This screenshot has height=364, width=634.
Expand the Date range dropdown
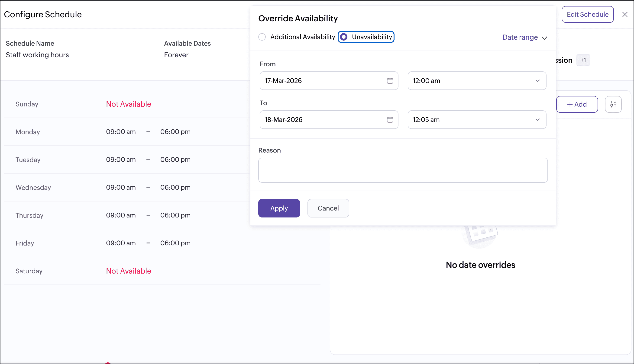(x=525, y=38)
